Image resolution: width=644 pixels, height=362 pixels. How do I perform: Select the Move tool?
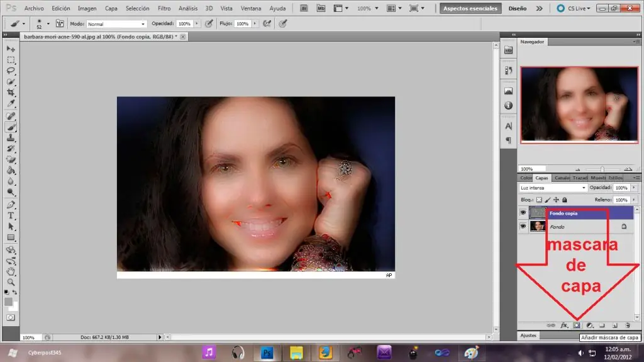click(x=11, y=49)
